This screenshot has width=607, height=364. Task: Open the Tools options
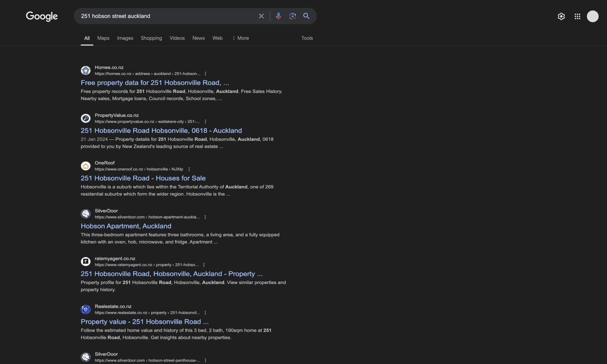pos(307,38)
